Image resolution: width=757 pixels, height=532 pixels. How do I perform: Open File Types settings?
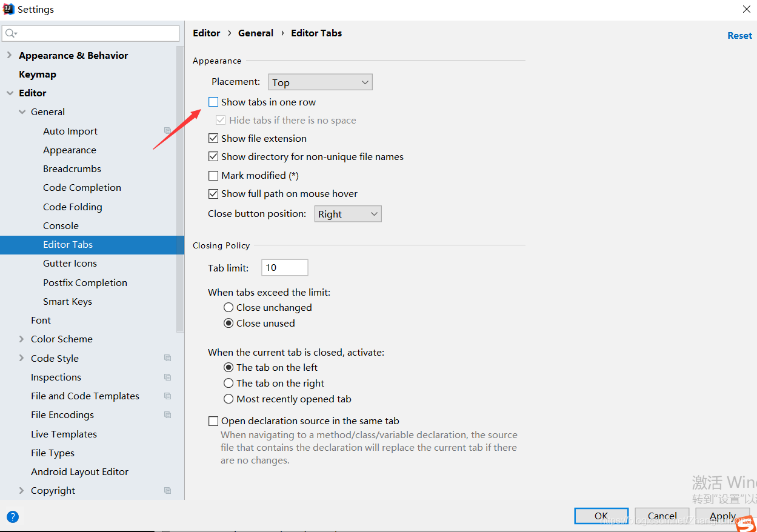coord(53,453)
